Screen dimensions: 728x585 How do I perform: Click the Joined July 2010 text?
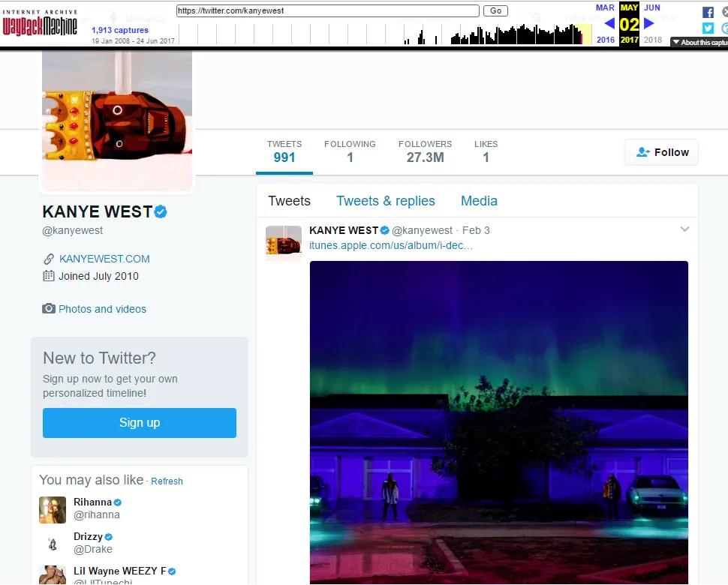pyautogui.click(x=98, y=276)
